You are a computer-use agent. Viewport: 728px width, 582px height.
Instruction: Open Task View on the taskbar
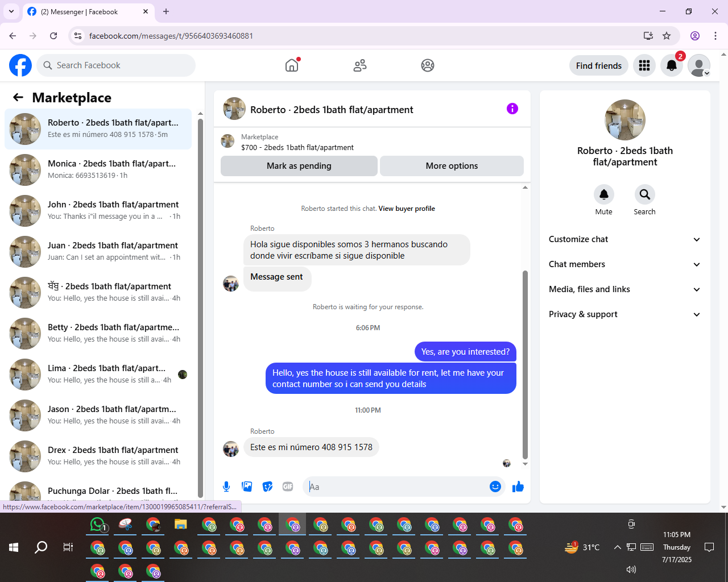(68, 547)
